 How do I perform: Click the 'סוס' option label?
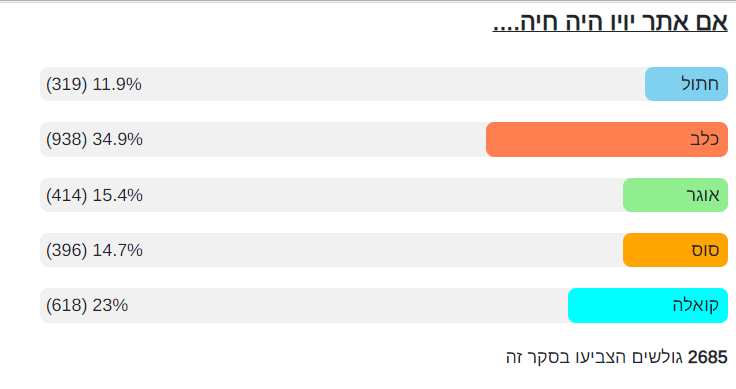click(x=705, y=250)
